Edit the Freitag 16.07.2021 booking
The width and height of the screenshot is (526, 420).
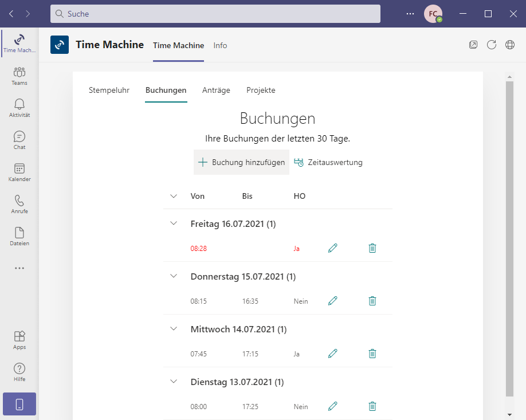tap(332, 248)
